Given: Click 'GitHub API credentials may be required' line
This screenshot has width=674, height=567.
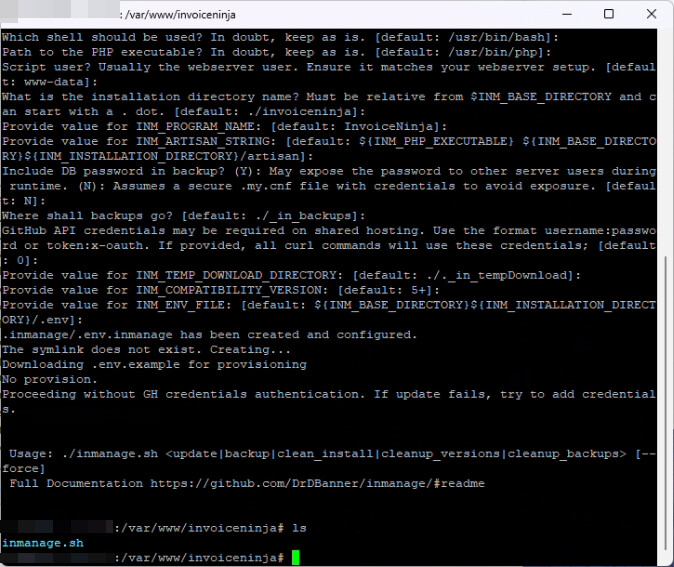Looking at the screenshot, I should point(329,245).
